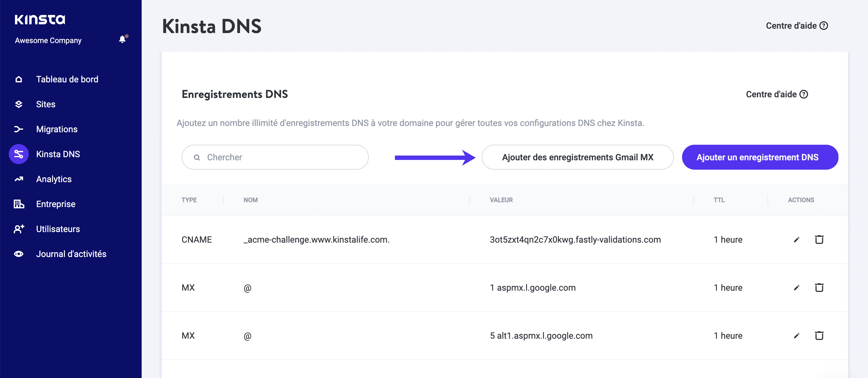Click the Kinsta DNS round icon
The height and width of the screenshot is (378, 868).
tap(19, 154)
